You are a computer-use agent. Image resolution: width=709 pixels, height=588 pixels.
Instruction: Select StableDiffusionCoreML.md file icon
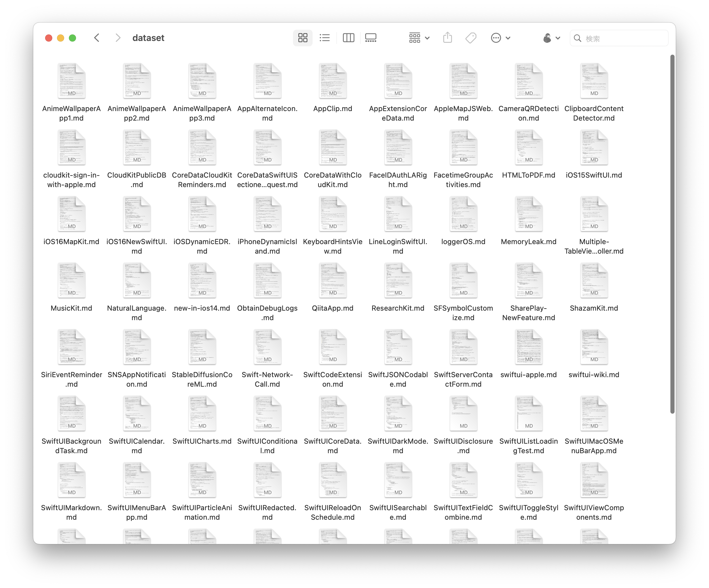(202, 347)
